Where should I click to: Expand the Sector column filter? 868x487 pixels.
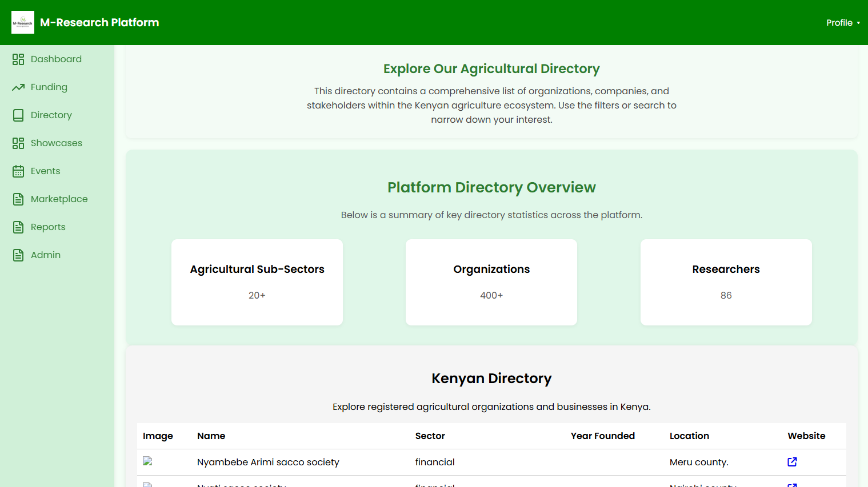click(x=430, y=436)
